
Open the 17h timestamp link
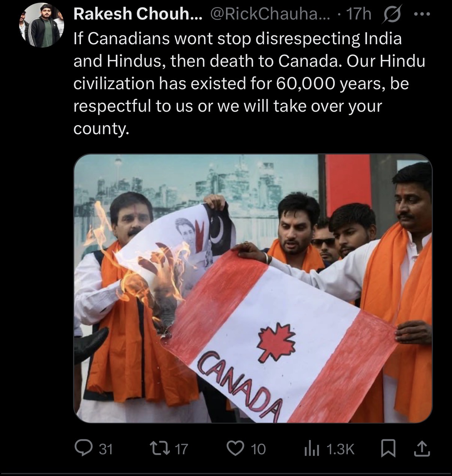tap(359, 14)
